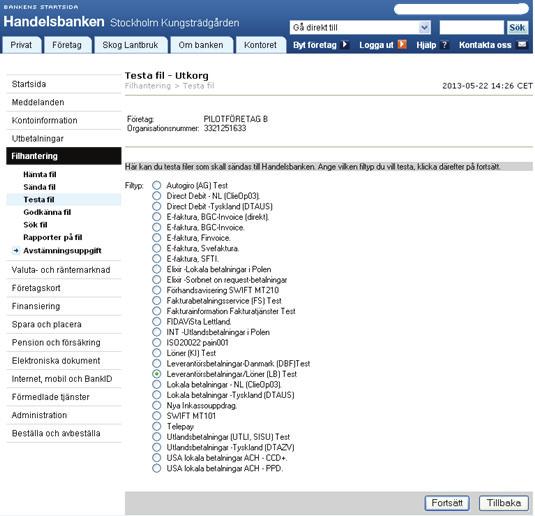Select Fakturabetalningsservice (FS) Test radio button

[157, 301]
